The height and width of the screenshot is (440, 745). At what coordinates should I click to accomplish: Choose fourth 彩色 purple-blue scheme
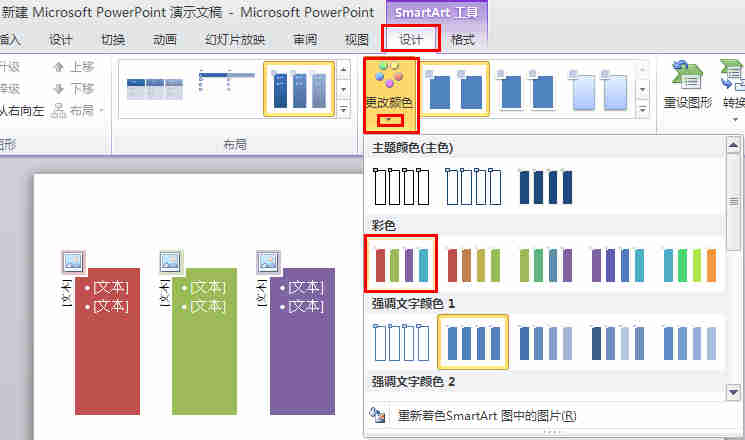(x=618, y=264)
